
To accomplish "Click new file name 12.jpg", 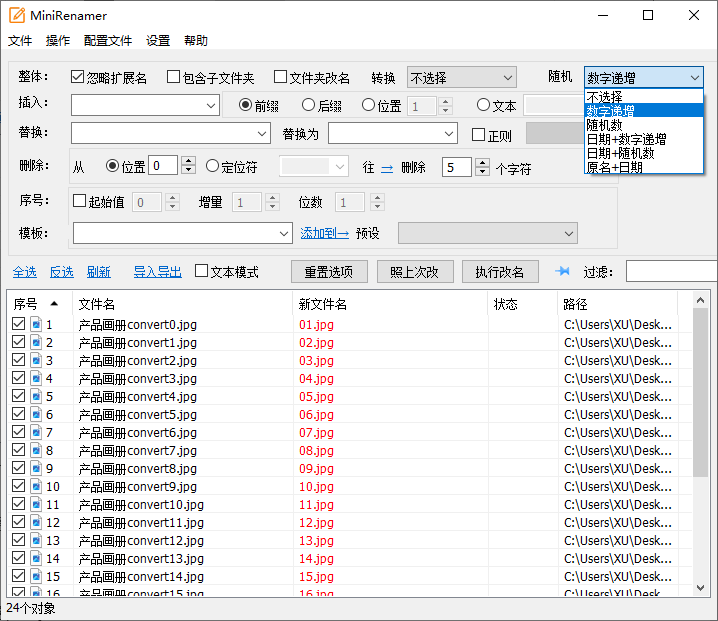I will coord(316,522).
